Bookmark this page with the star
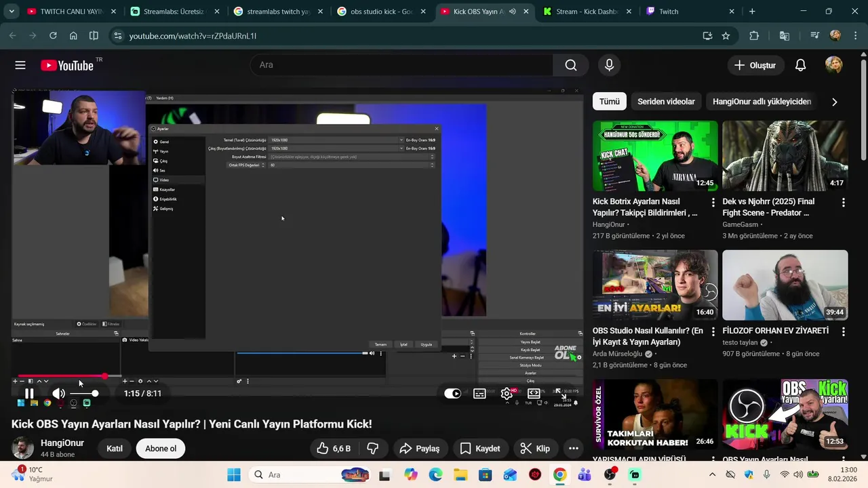This screenshot has height=488, width=868. click(x=726, y=36)
